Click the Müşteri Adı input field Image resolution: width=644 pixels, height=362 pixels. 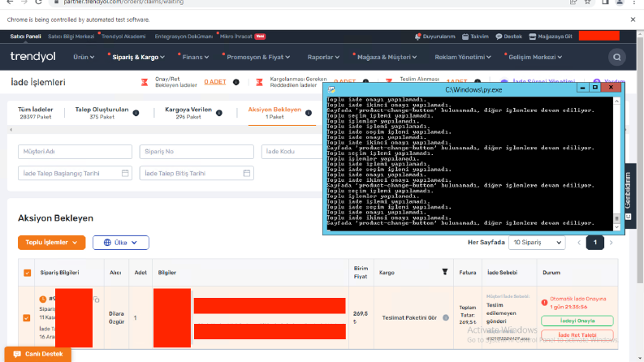(76, 152)
